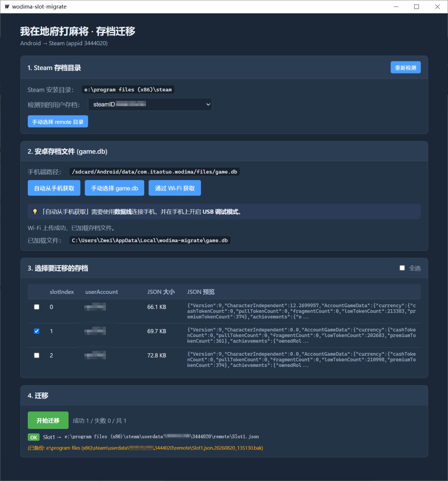
Task: Click the 重新检测 button
Action: tap(405, 68)
